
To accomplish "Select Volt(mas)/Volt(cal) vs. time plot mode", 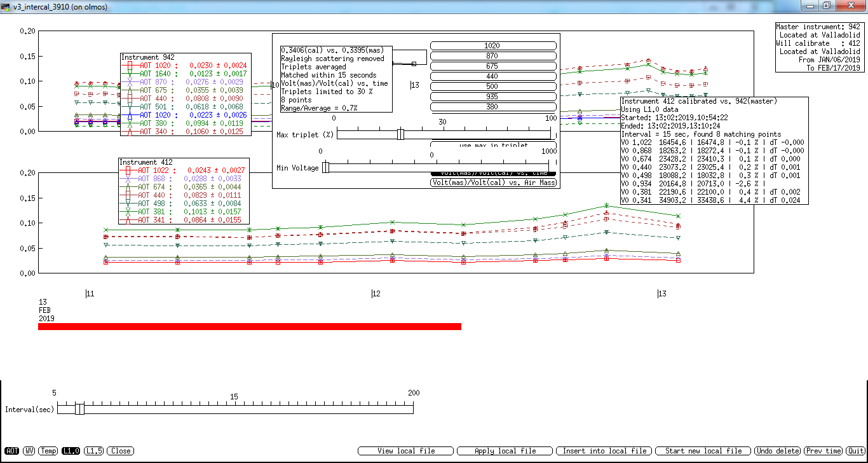I will coord(493,173).
